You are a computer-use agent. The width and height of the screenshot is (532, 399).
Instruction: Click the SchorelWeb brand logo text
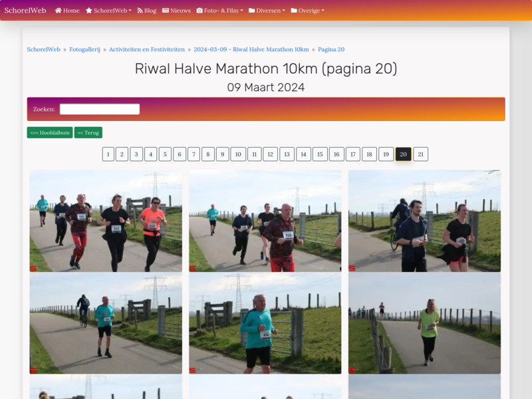[x=25, y=11]
